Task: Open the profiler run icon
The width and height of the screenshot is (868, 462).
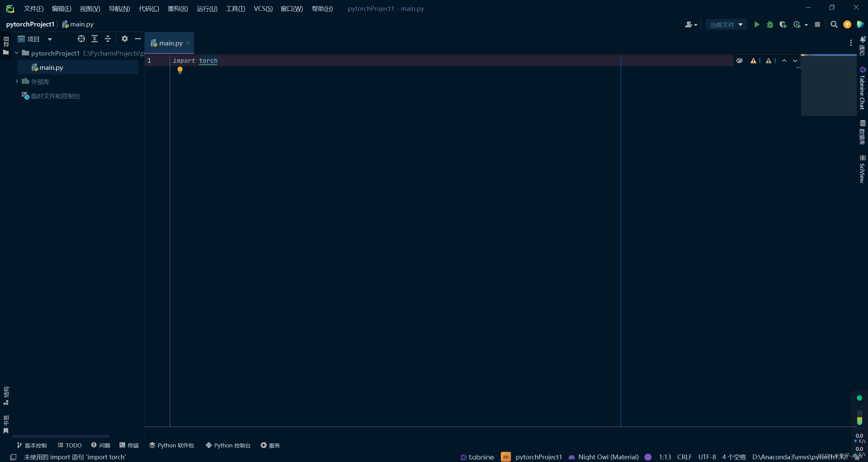Action: (x=797, y=24)
